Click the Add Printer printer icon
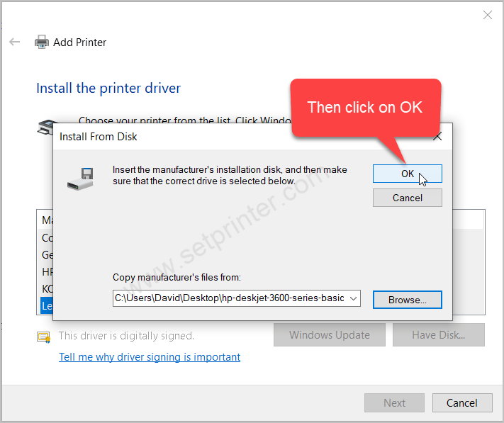504x423 pixels. click(x=41, y=42)
